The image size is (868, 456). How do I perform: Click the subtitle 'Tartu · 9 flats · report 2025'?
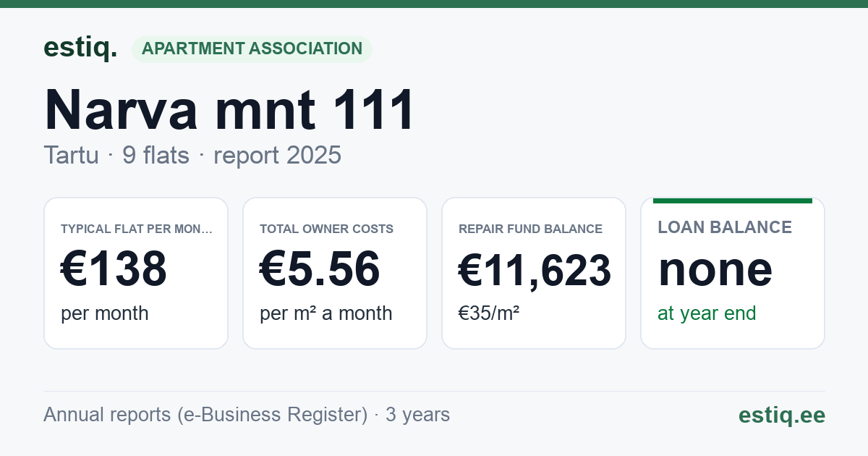192,156
